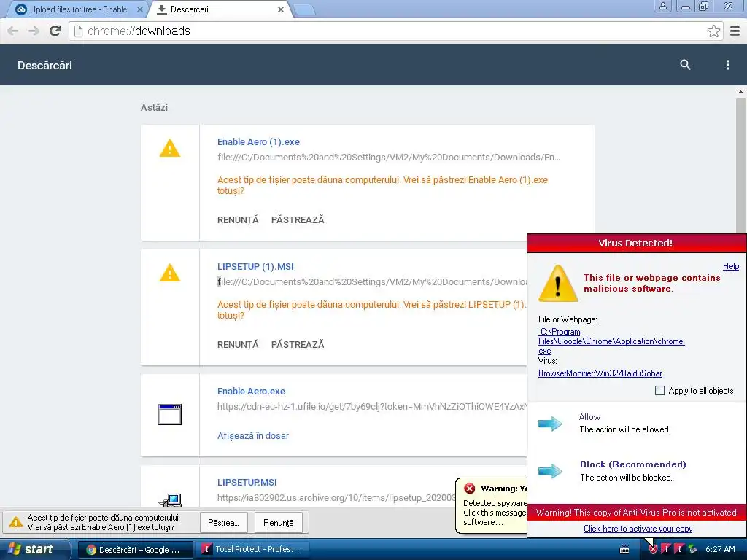Click Renunță in the bottom download bar

(279, 523)
